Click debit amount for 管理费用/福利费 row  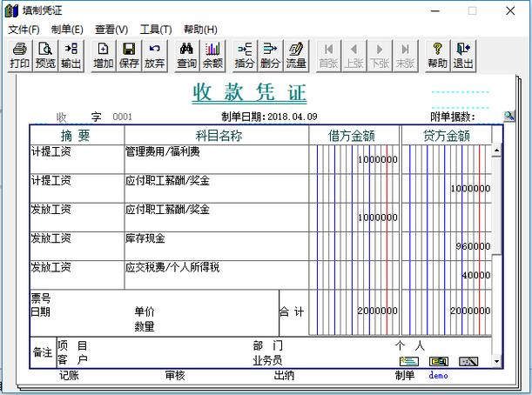coord(354,159)
